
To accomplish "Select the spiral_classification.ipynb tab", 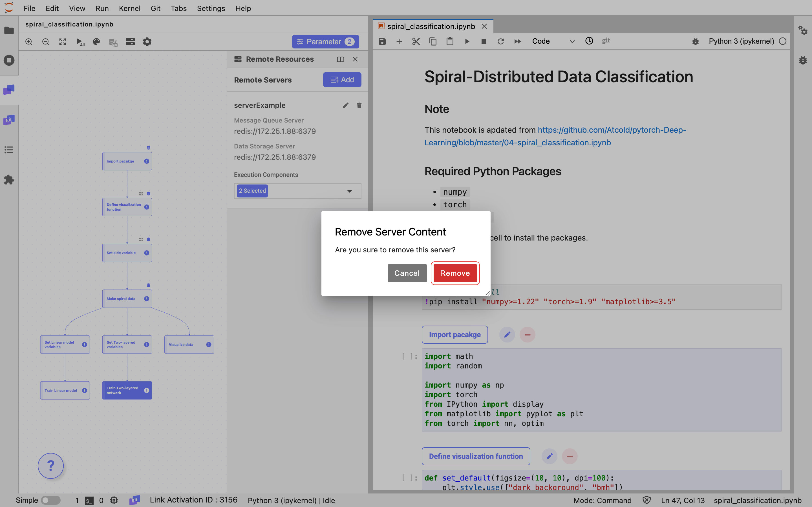I will click(x=431, y=26).
